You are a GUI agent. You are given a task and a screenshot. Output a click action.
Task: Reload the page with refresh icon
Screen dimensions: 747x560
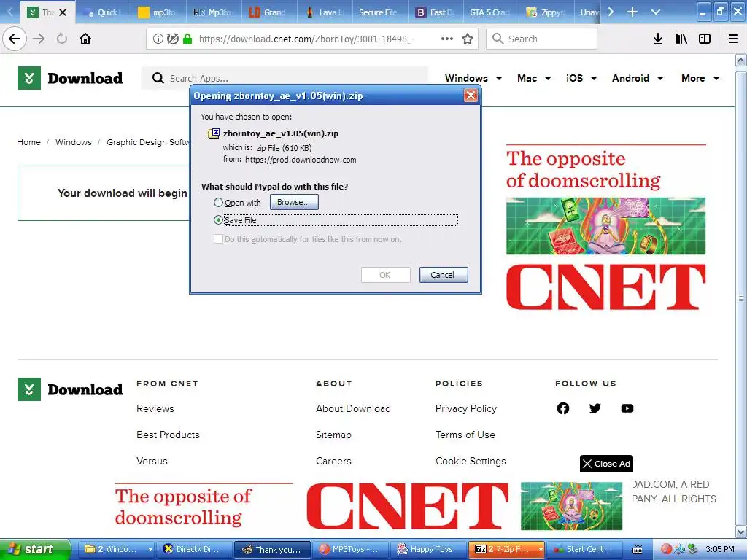tap(62, 39)
